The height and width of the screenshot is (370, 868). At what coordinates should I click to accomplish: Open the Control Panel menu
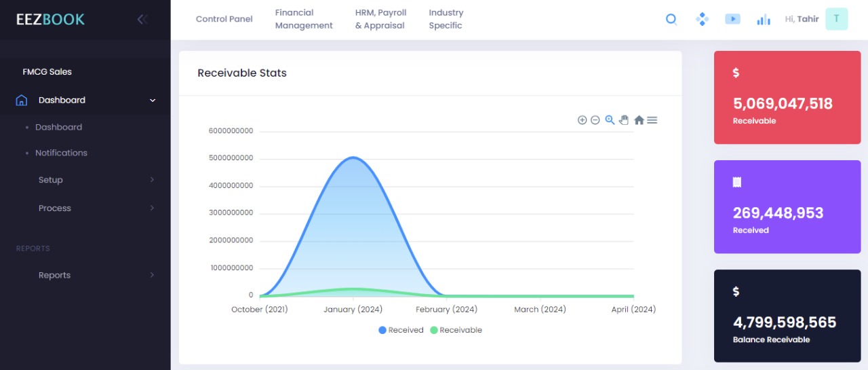(224, 19)
